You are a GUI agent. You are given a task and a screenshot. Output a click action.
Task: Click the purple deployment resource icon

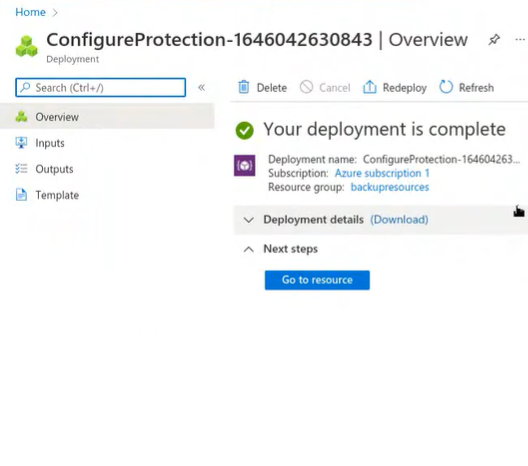(244, 165)
